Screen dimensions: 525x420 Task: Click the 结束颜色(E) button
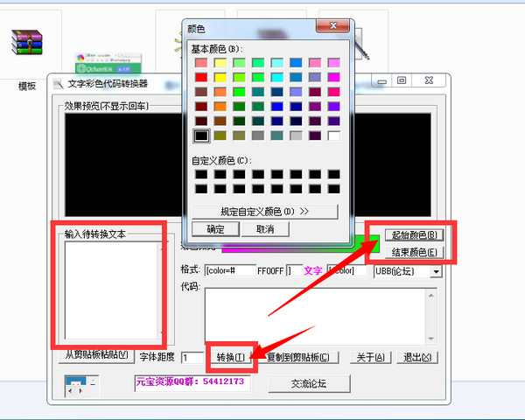click(414, 252)
